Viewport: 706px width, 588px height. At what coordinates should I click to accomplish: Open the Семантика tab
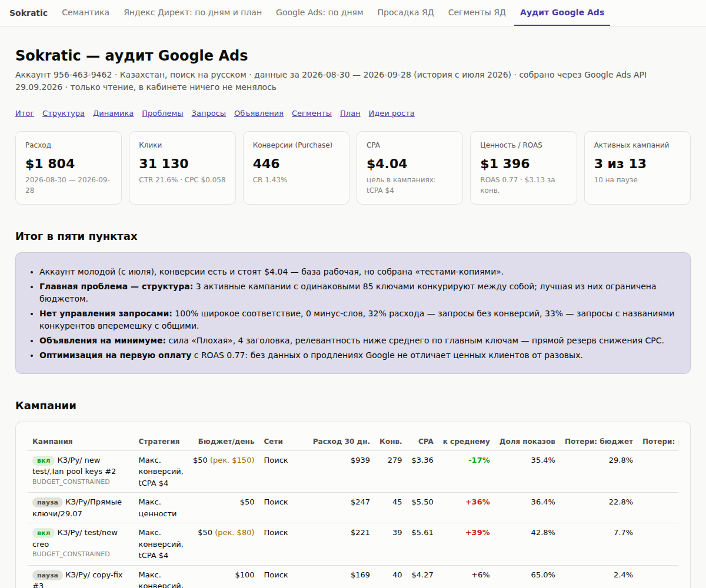85,12
